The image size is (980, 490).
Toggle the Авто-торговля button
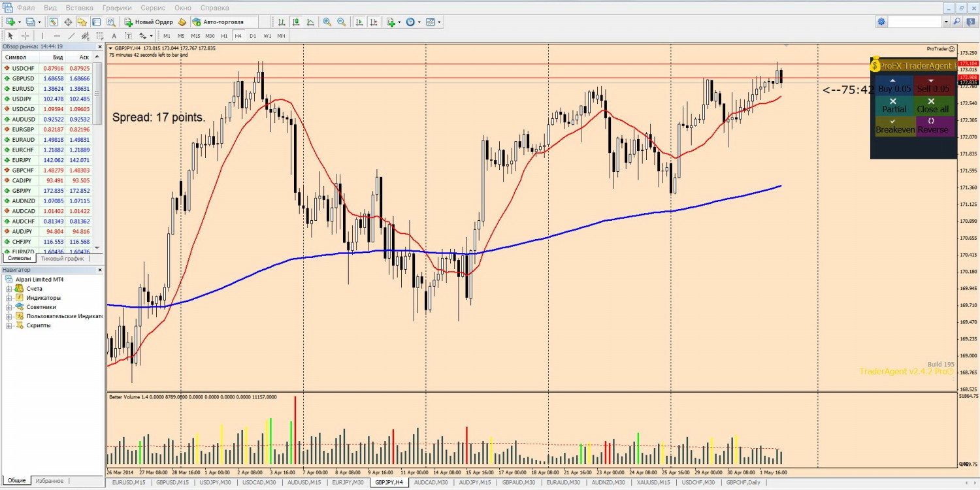[x=225, y=22]
